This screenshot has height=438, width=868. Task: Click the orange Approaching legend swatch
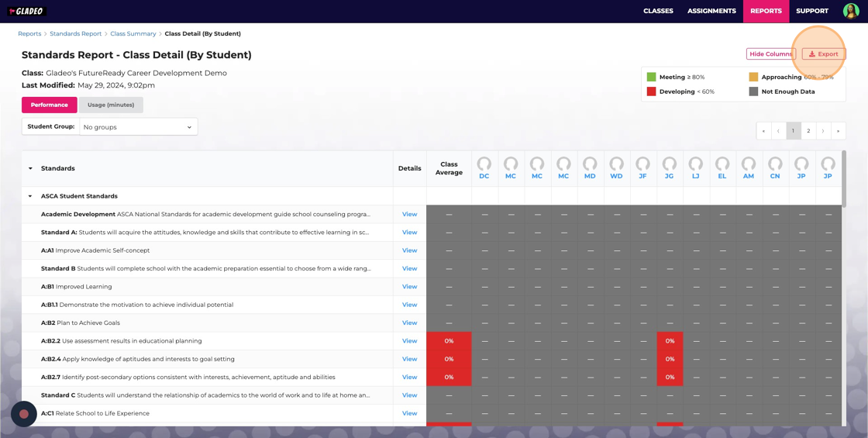(753, 77)
